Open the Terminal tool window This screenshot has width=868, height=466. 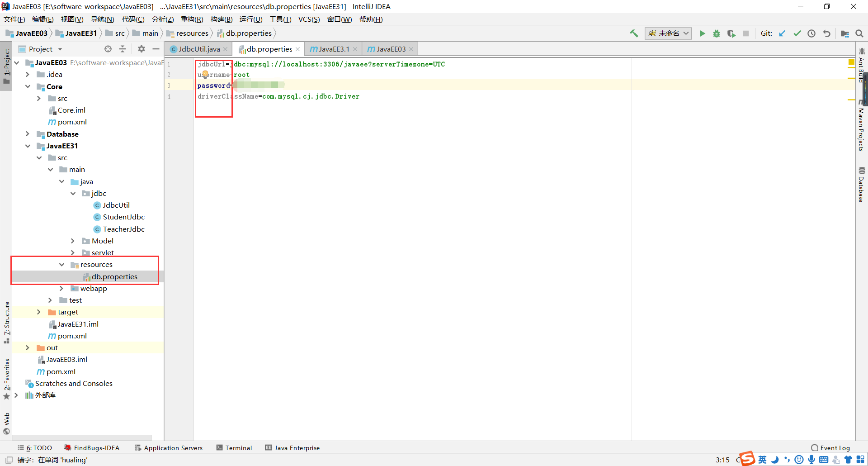click(x=234, y=448)
